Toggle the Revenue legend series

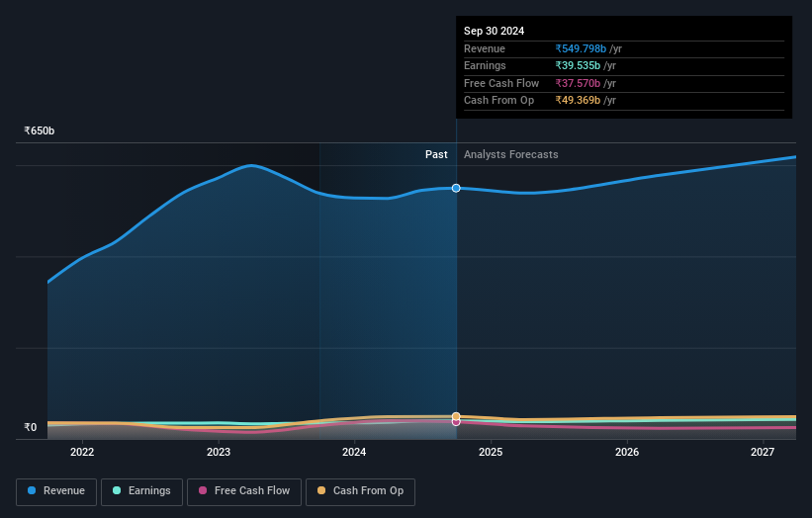(x=56, y=491)
